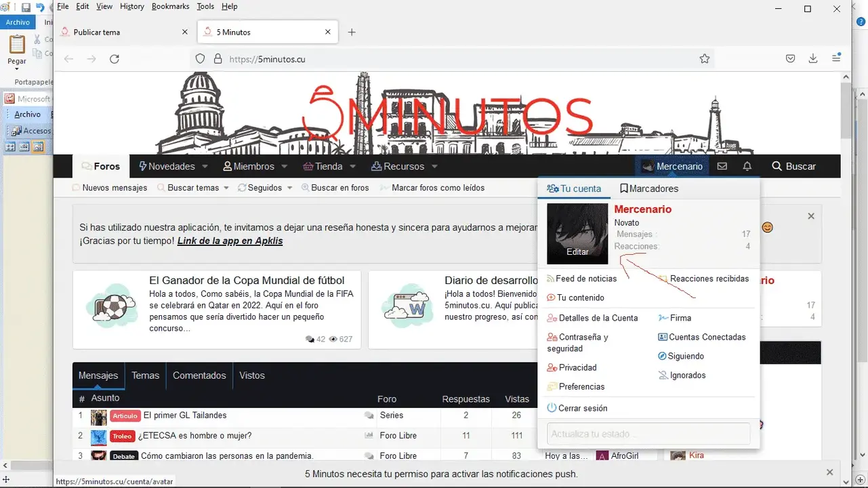Open the Pocket save icon in toolbar
Screen dimensions: 868x488
click(x=790, y=59)
